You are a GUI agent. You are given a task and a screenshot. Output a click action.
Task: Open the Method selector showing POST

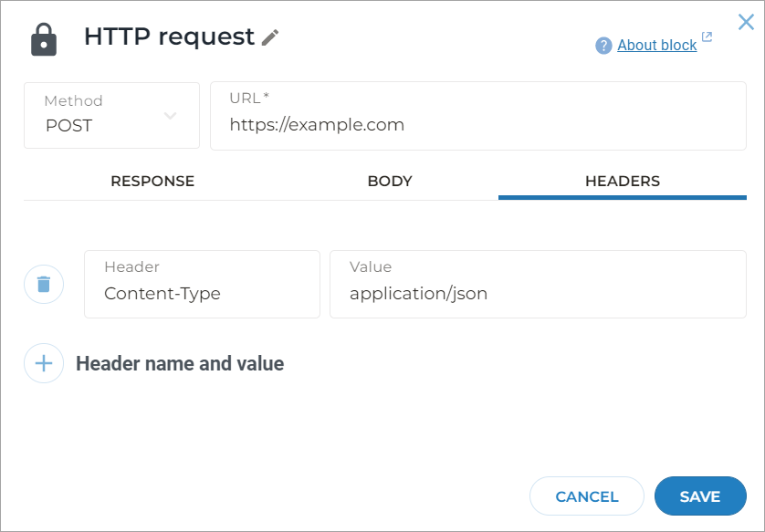(x=110, y=116)
